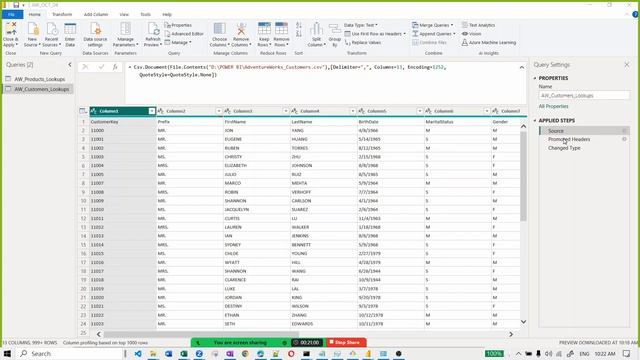Click the Refresh Preview icon

[x=153, y=29]
